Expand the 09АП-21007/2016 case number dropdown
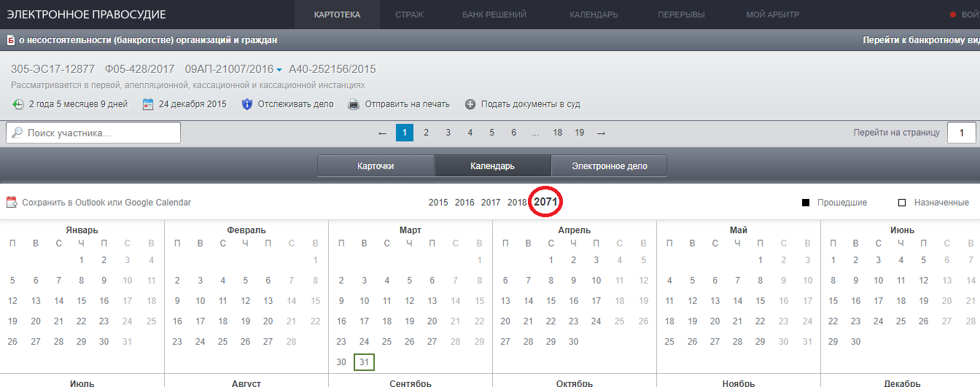 tap(279, 70)
